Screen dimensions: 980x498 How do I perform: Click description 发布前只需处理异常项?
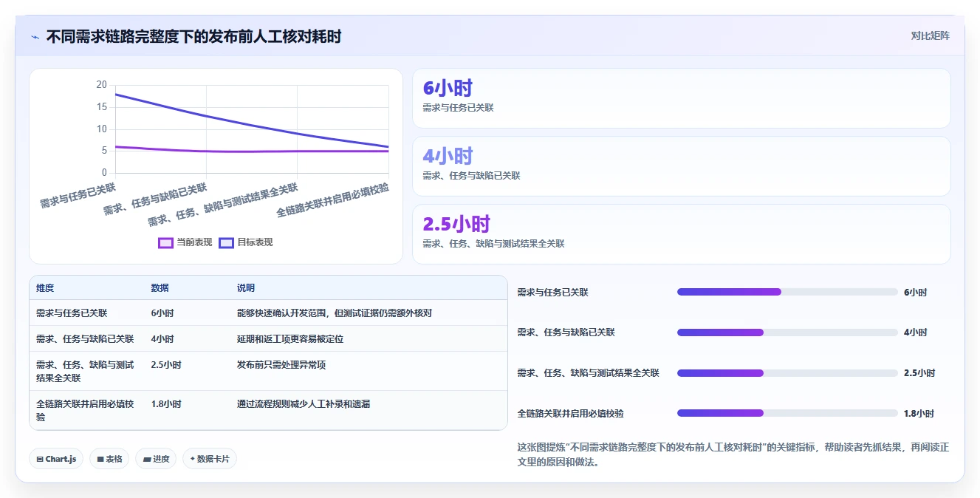tap(281, 365)
